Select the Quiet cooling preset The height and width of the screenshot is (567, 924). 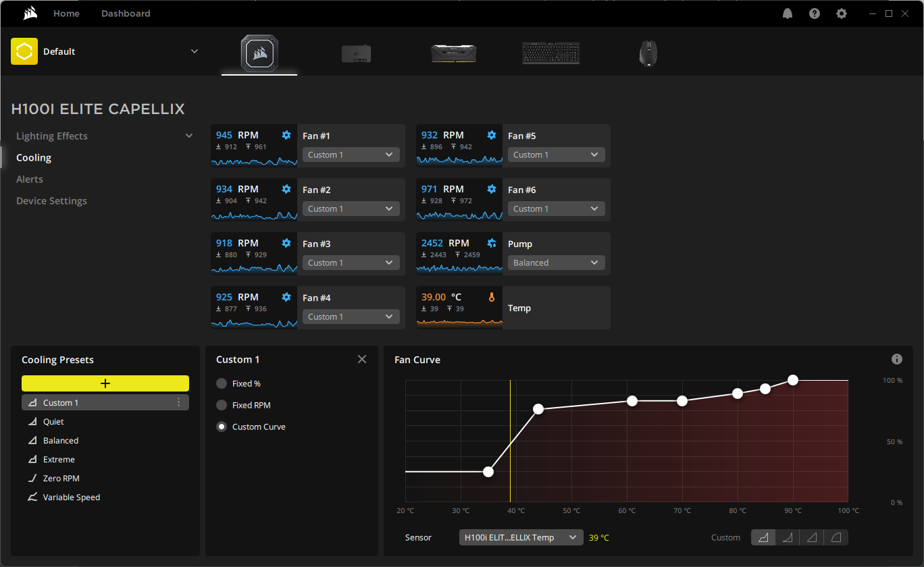tap(105, 421)
